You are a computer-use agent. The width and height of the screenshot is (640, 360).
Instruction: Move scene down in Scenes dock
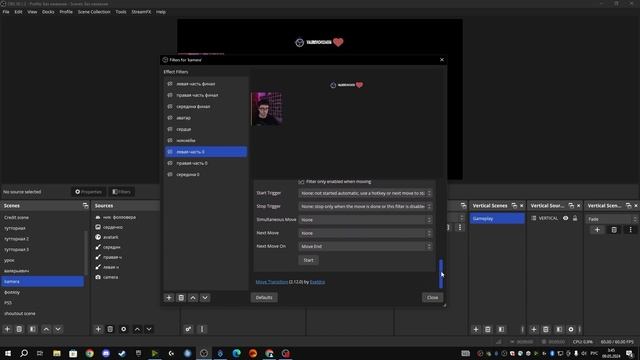(58, 329)
